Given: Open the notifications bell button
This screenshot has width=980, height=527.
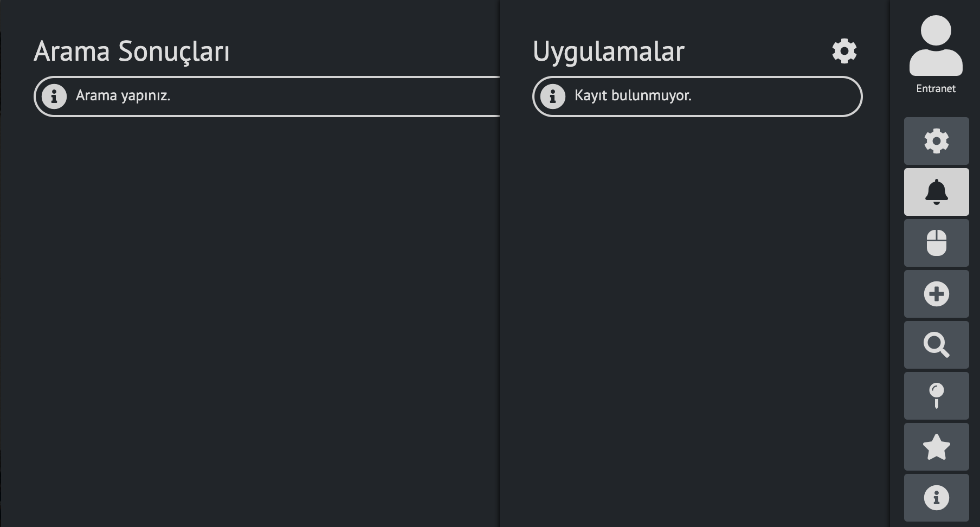Looking at the screenshot, I should (x=936, y=192).
